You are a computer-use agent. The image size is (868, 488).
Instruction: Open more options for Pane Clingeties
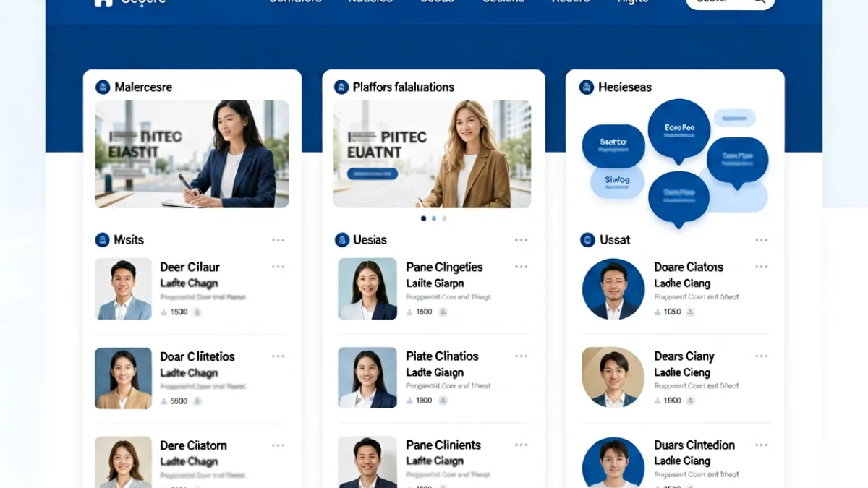click(521, 267)
